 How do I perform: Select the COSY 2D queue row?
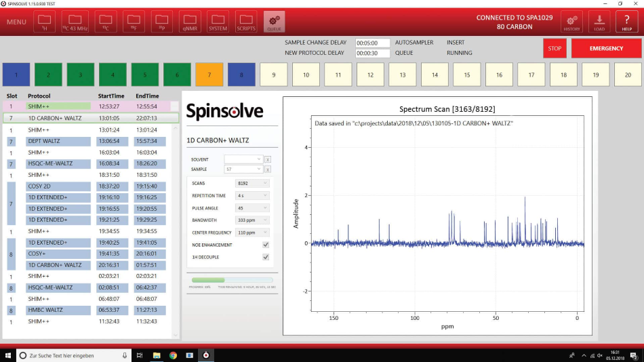pyautogui.click(x=96, y=186)
